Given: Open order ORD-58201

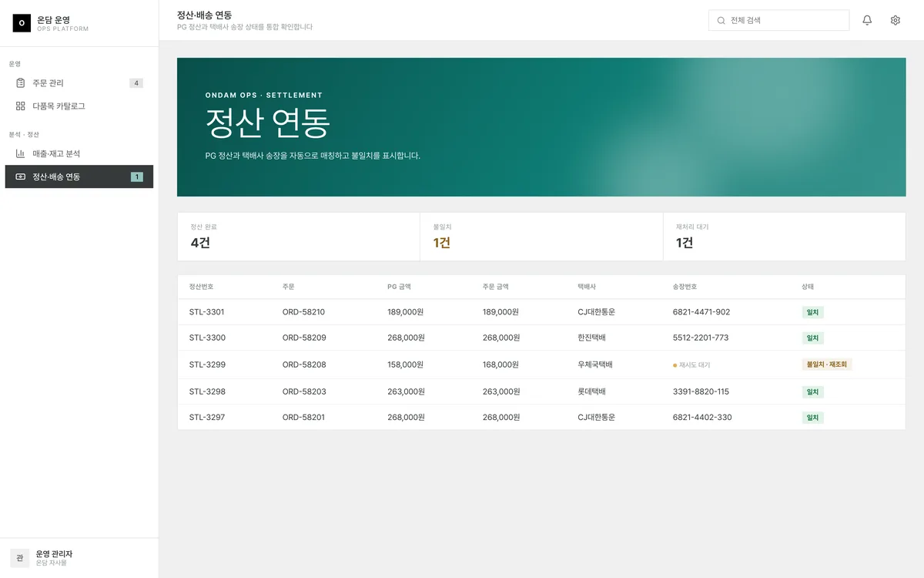Looking at the screenshot, I should tap(304, 417).
